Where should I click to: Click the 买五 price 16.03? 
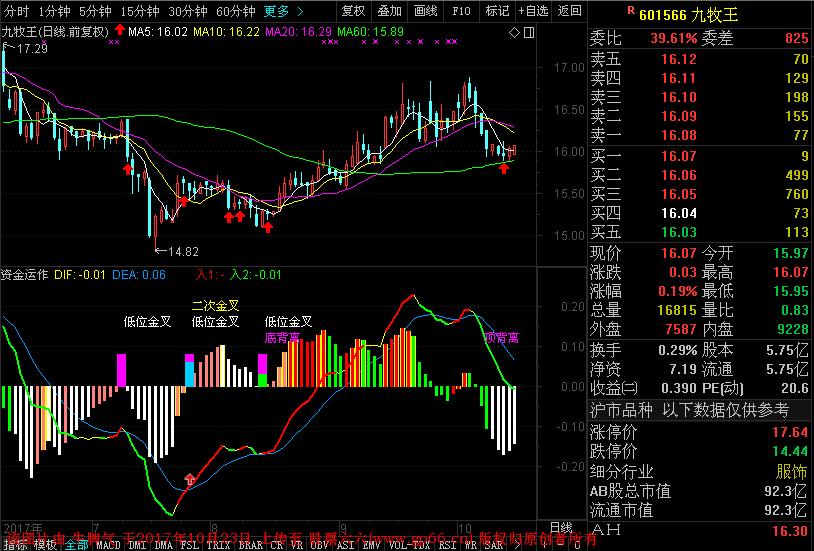pyautogui.click(x=679, y=232)
